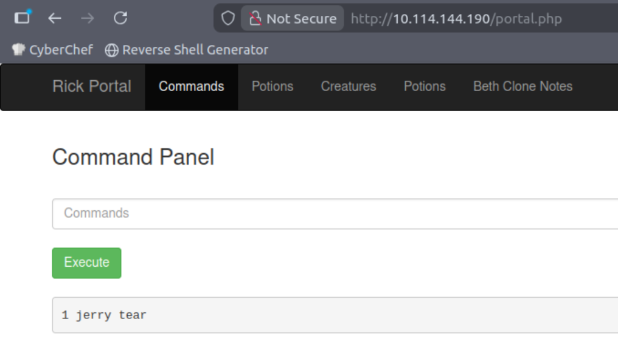Screen dimensions: 618x364
Task: Open the Potions item after Creatures
Action: tap(425, 87)
